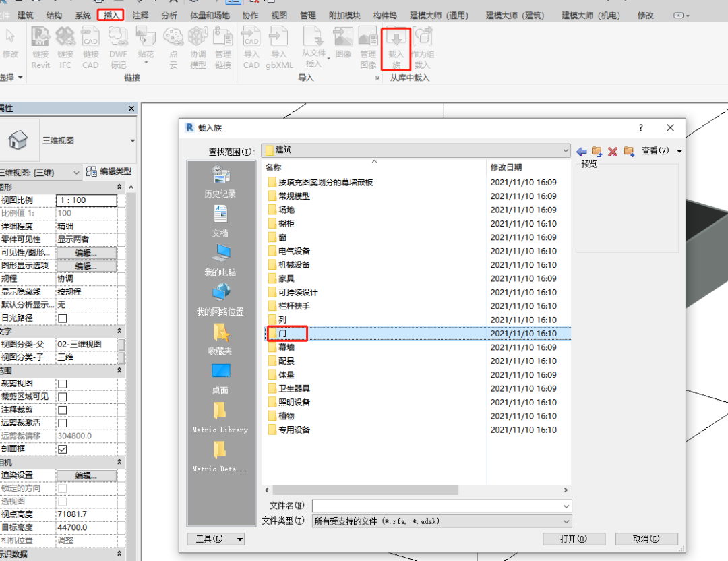The image size is (728, 561).
Task: Open Desktop (桌面) in places sidebar
Action: 220,378
